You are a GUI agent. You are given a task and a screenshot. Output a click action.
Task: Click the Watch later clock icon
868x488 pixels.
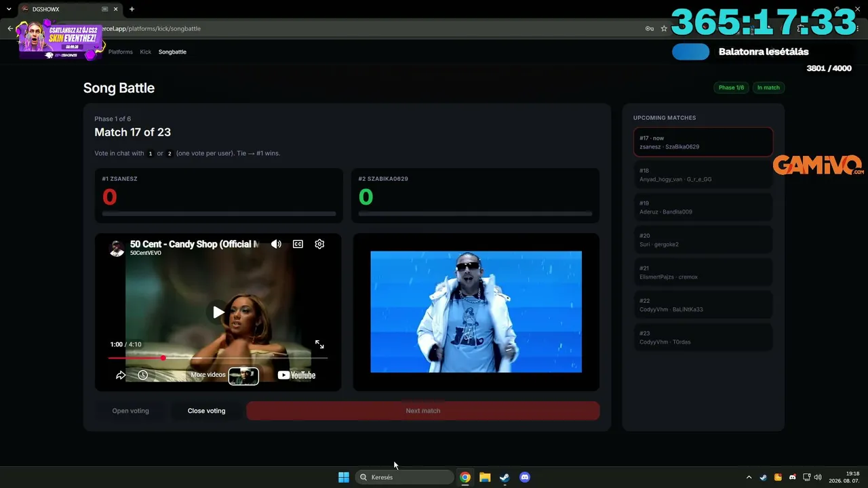142,375
